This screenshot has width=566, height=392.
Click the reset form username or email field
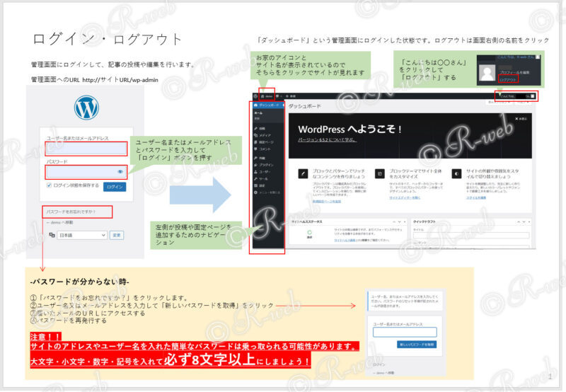405,332
